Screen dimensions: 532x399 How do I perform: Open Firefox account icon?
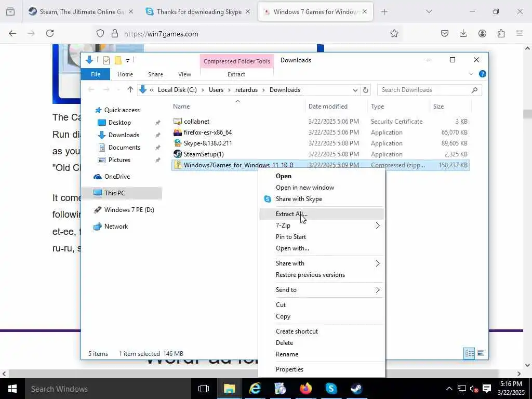(x=482, y=34)
